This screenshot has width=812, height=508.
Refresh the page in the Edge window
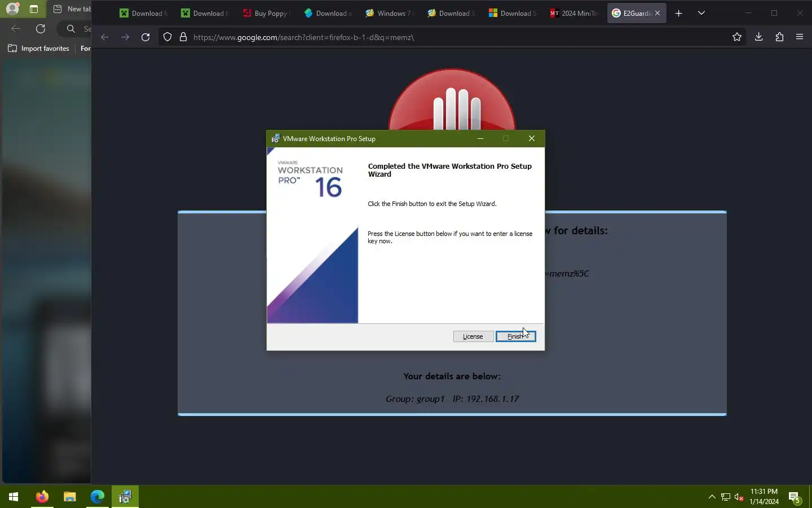click(41, 29)
